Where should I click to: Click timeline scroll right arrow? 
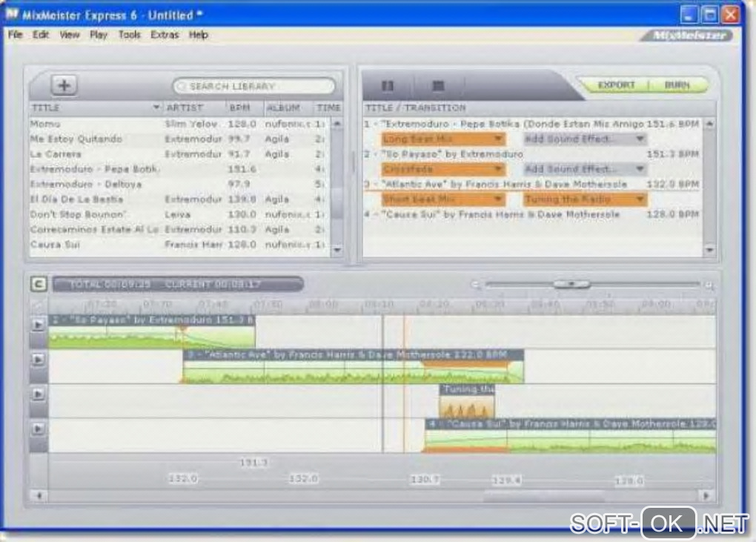pos(707,496)
